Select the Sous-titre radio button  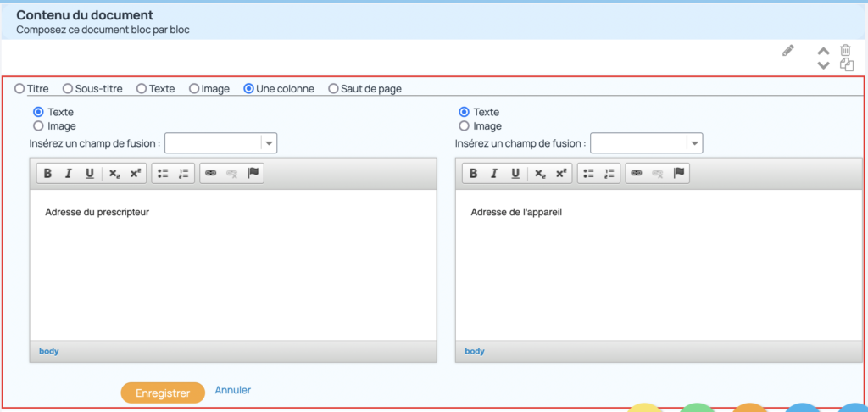tap(68, 89)
